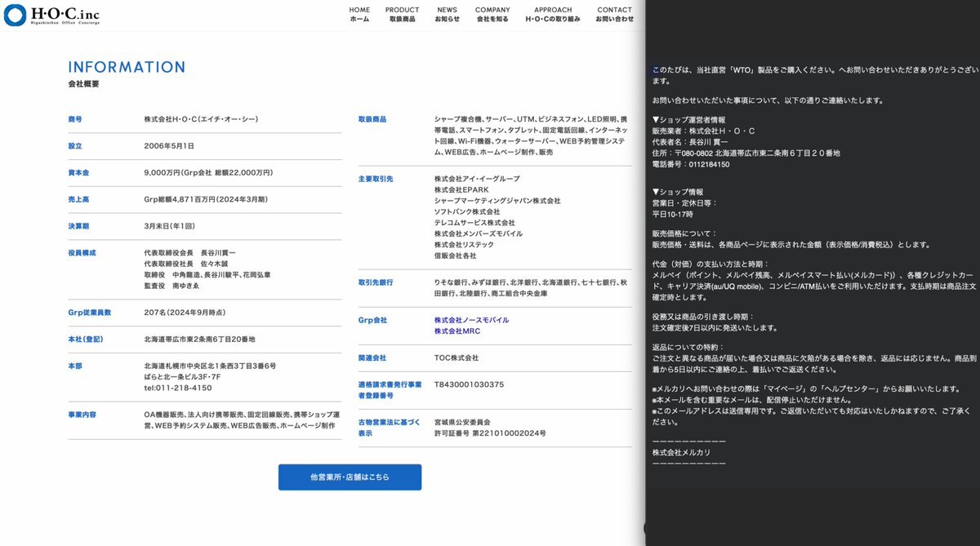Open the CONTACT お問い合わせ page
This screenshot has width=980, height=546.
click(x=614, y=15)
